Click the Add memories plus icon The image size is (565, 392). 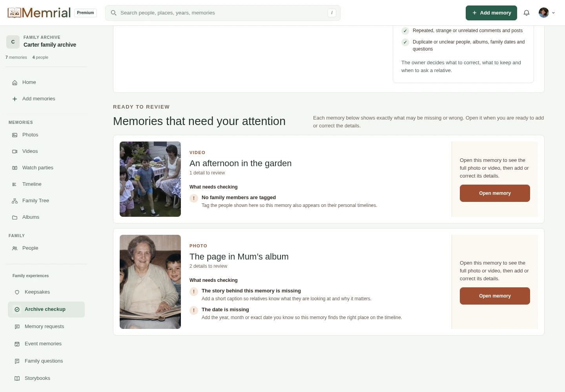(15, 99)
